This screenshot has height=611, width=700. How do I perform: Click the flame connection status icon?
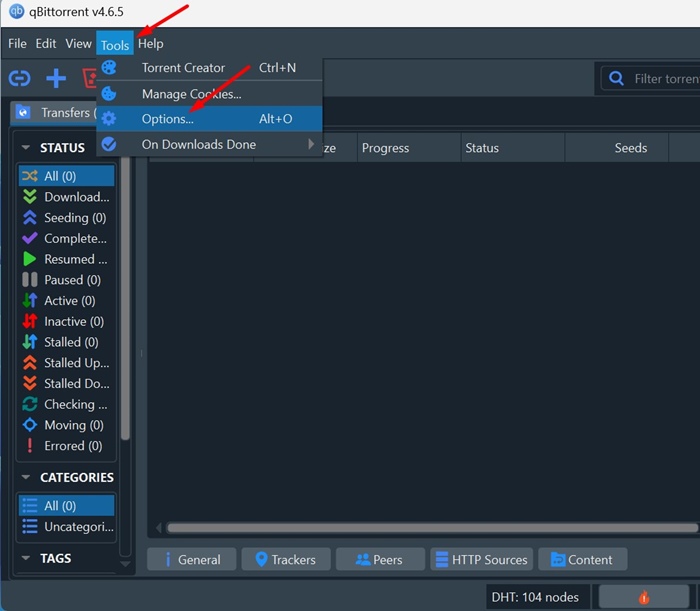[x=644, y=597]
